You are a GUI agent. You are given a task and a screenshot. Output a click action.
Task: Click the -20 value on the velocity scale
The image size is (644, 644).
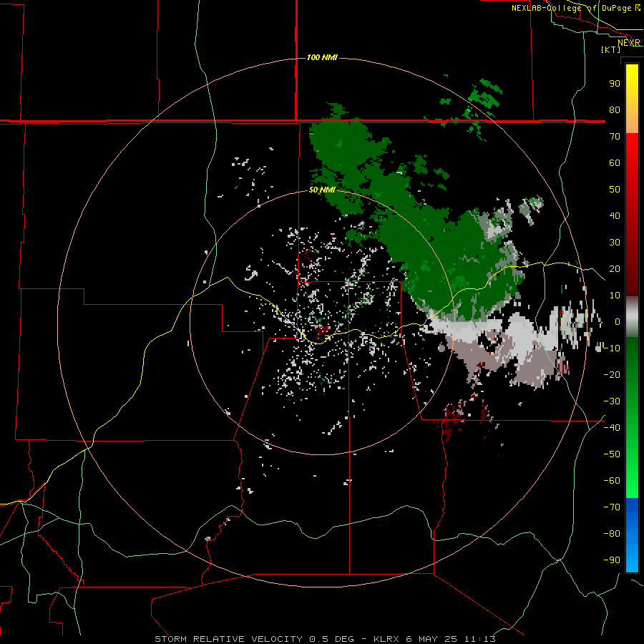[612, 375]
